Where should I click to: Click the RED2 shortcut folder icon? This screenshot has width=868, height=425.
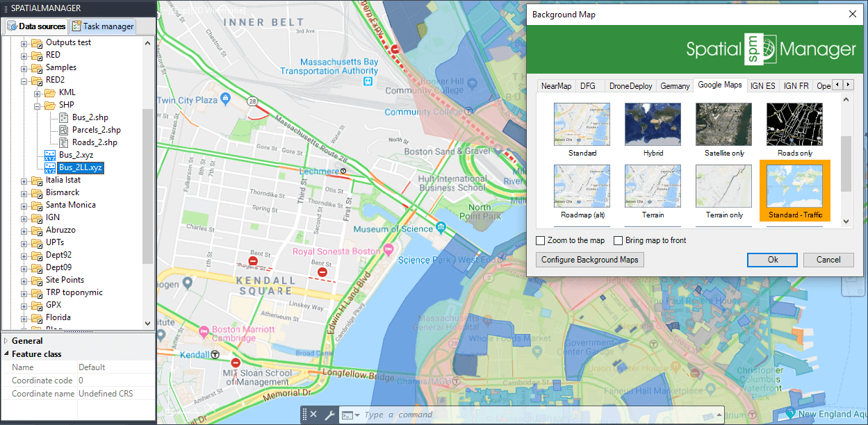coord(37,80)
